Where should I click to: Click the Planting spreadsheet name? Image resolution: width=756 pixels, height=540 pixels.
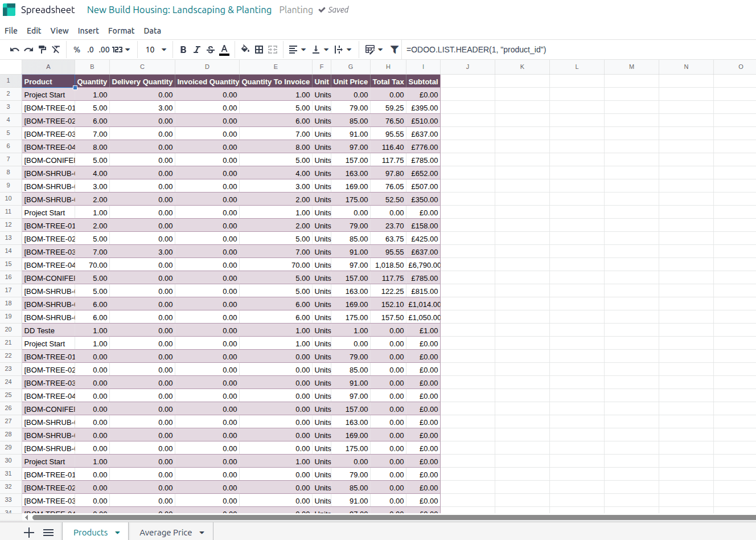(x=296, y=10)
